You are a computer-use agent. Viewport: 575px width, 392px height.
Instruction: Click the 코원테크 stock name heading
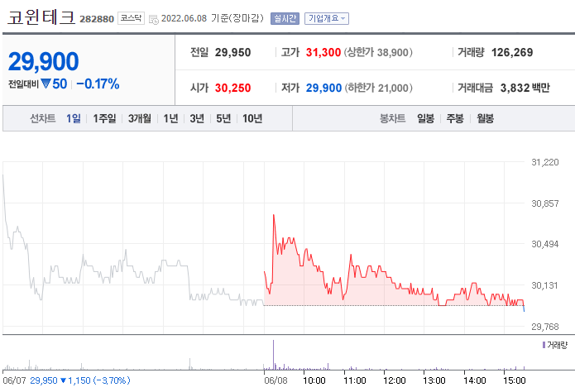[41, 17]
